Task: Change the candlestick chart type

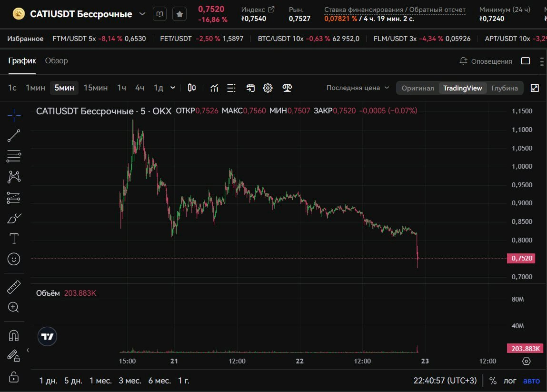Action: tap(192, 88)
